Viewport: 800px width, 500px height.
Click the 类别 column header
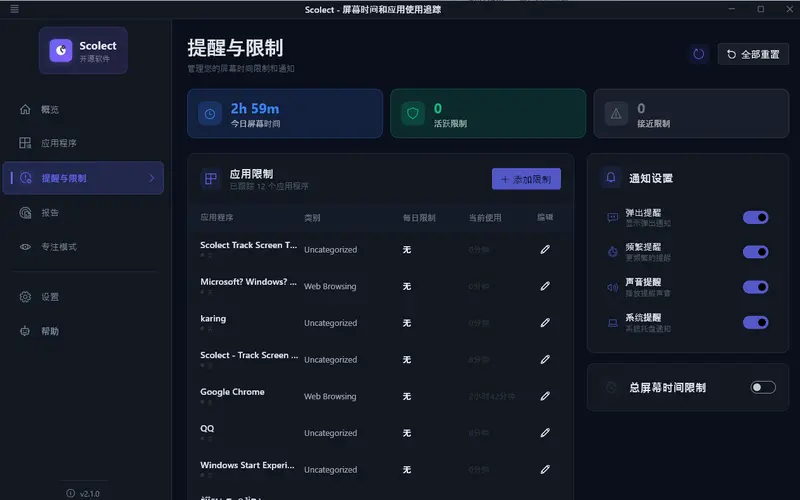click(312, 218)
